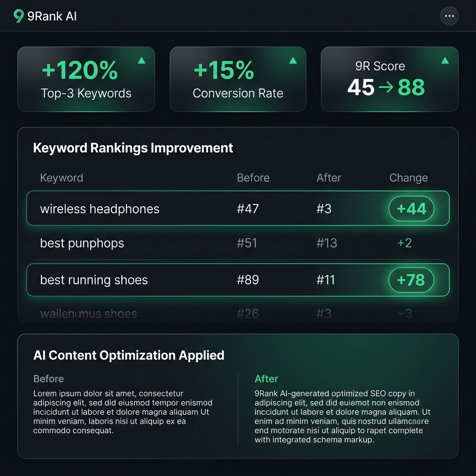Select the wireless headphones keyword row
476x476 pixels.
(238, 208)
